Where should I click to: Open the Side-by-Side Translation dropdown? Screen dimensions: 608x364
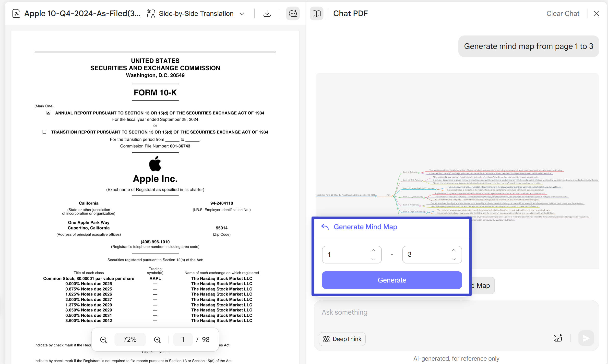tap(242, 13)
